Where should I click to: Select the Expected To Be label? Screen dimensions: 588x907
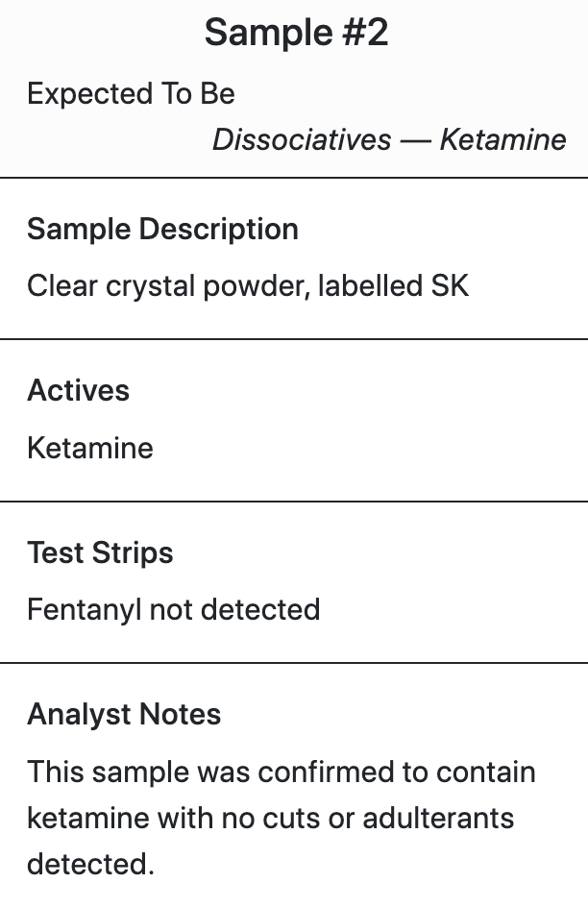click(x=132, y=94)
